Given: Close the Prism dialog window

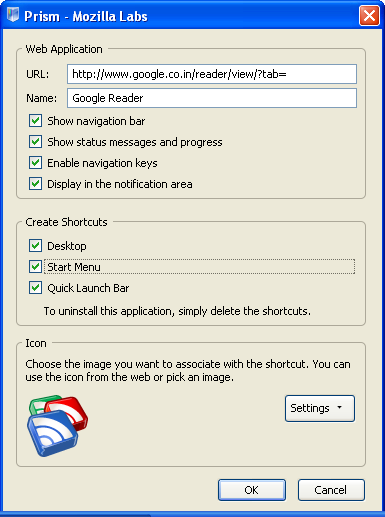Looking at the screenshot, I should [369, 15].
